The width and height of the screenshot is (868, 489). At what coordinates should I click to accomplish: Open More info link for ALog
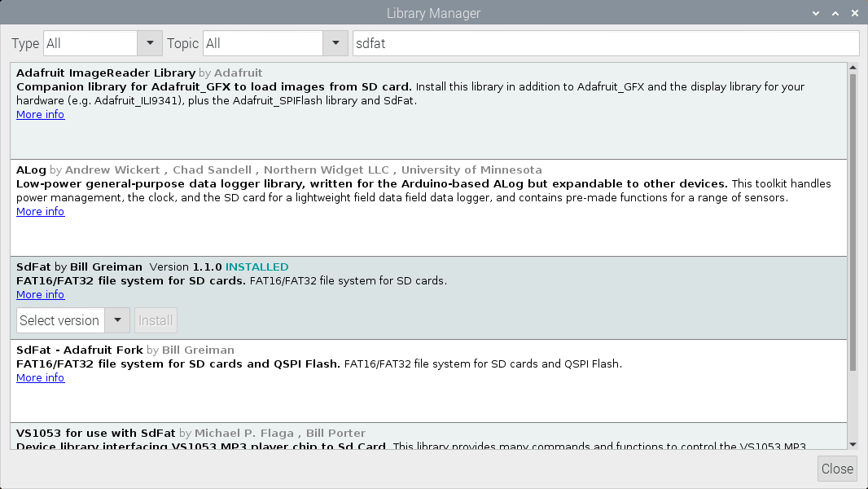point(41,212)
